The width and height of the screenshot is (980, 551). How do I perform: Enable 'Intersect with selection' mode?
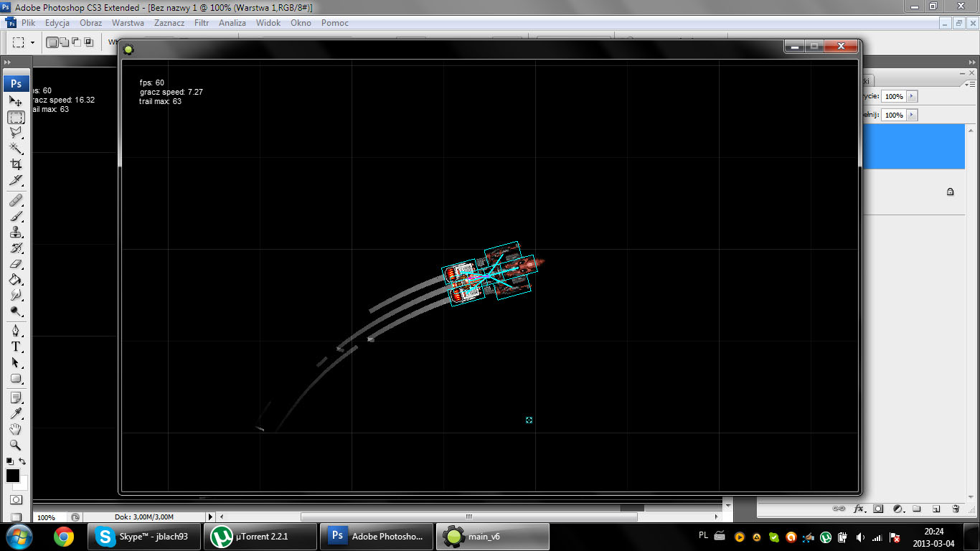pos(89,42)
